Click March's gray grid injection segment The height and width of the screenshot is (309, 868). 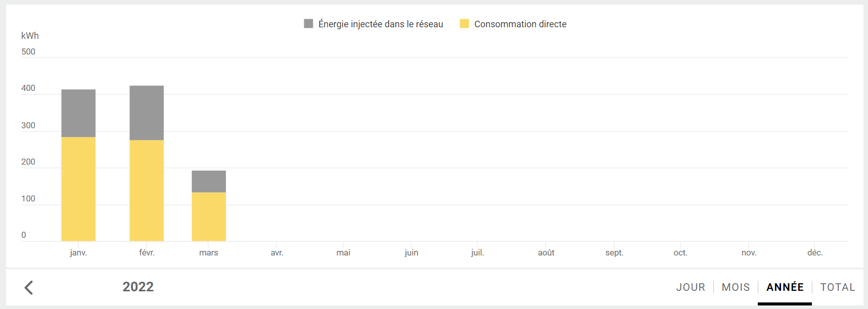click(x=209, y=181)
